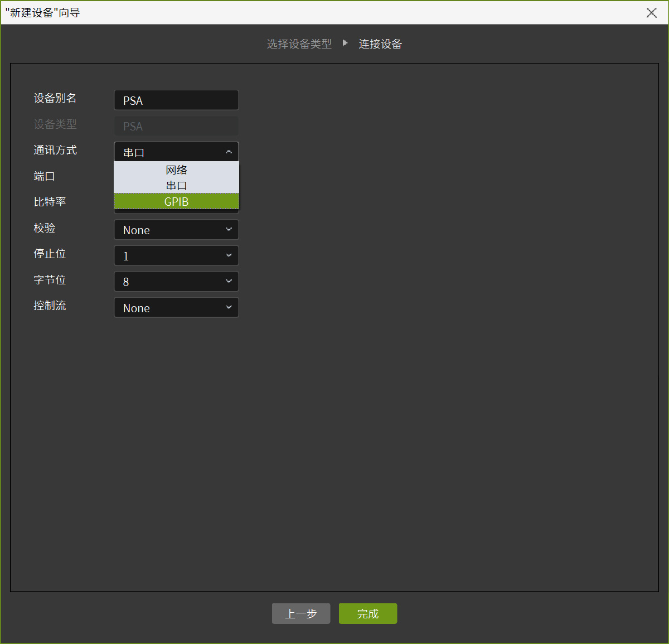This screenshot has width=669, height=644.
Task: Click the 上一步 button
Action: 301,613
